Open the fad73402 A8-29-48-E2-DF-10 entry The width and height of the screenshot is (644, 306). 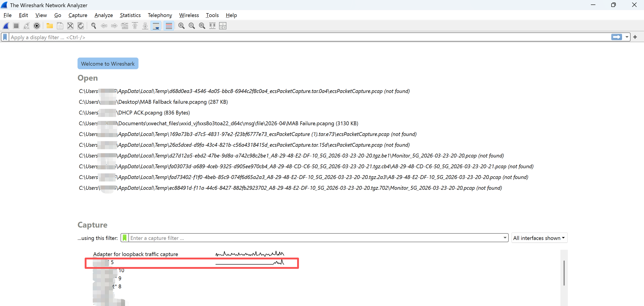point(303,177)
